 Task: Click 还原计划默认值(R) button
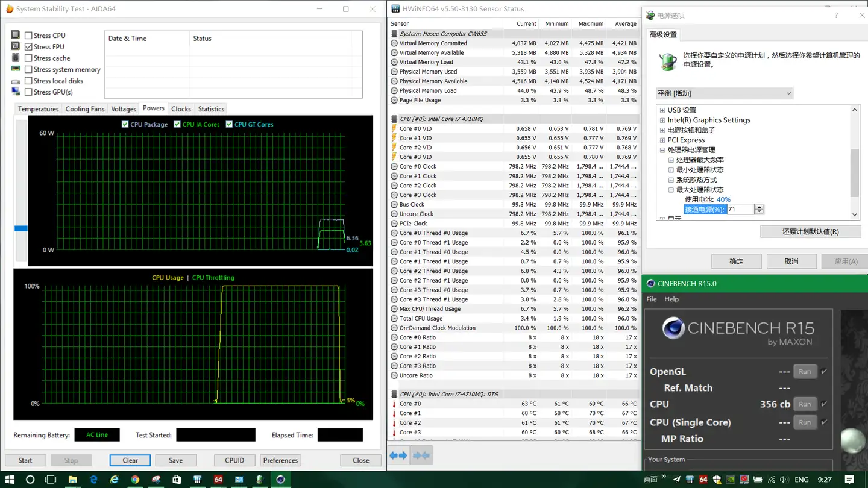click(x=810, y=231)
